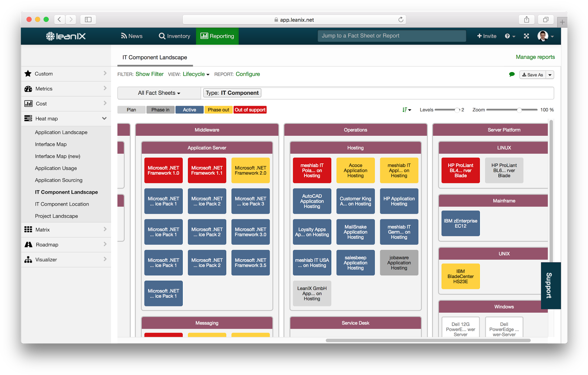Image resolution: width=588 pixels, height=375 pixels.
Task: Click the Roadmap road icon
Action: point(28,245)
